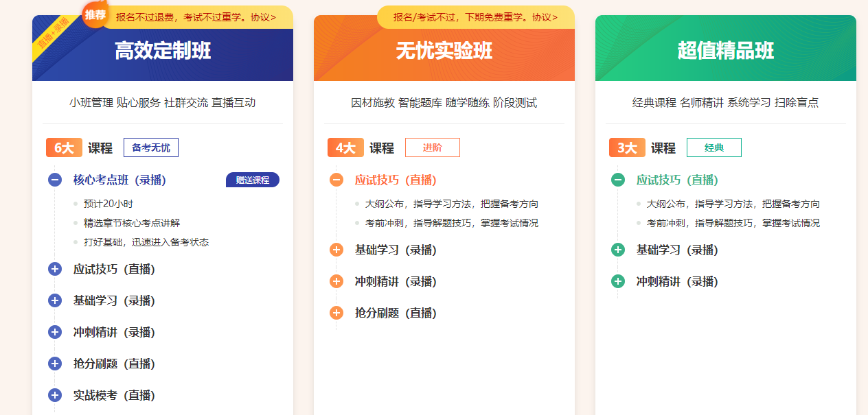Open 协议 link in 报名不过退费 banner
The image size is (868, 415).
pos(263,17)
